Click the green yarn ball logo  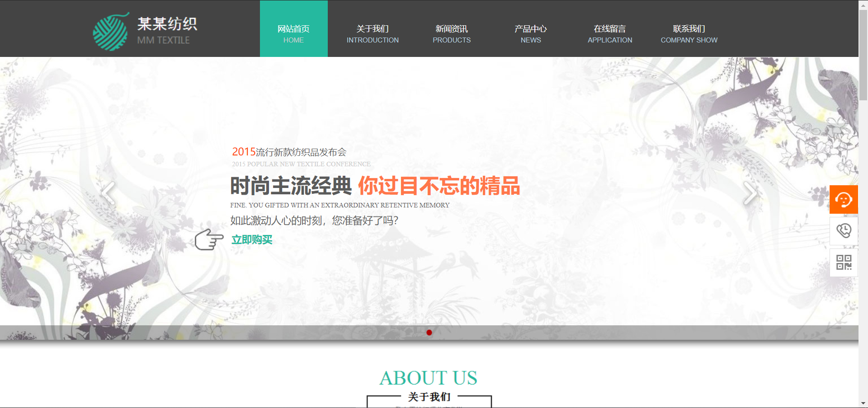tap(111, 32)
